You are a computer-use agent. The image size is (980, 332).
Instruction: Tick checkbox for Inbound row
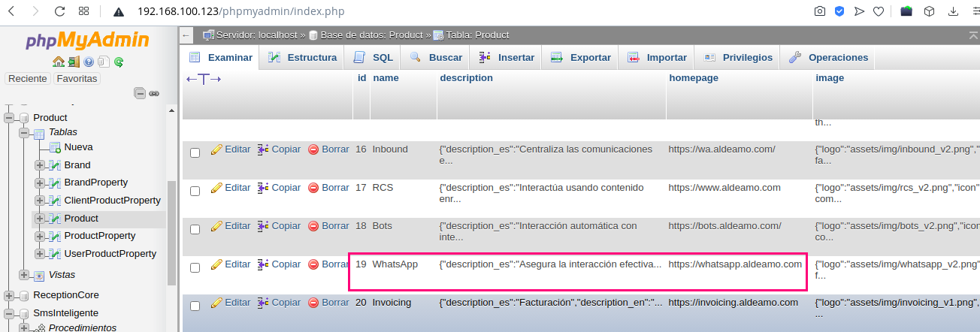195,152
